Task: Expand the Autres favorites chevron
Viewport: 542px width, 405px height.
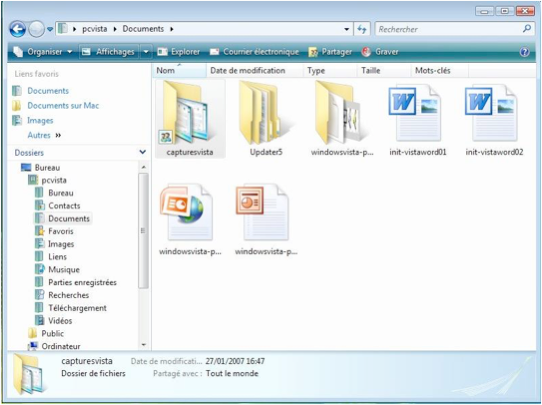Action: 58,135
